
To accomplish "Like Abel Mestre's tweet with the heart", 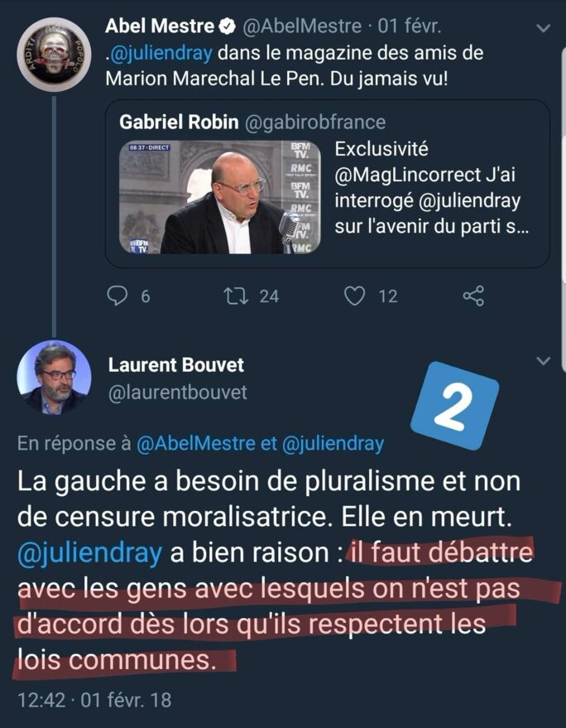I will click(x=355, y=296).
